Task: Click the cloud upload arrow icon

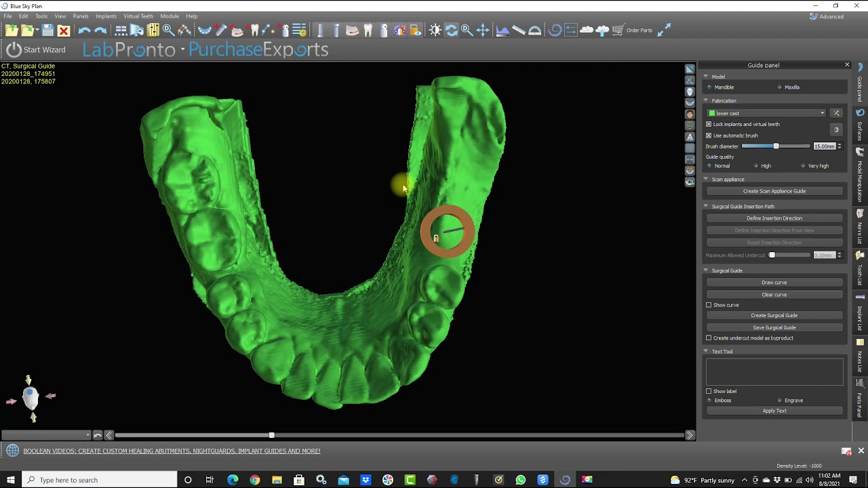Action: point(602,30)
